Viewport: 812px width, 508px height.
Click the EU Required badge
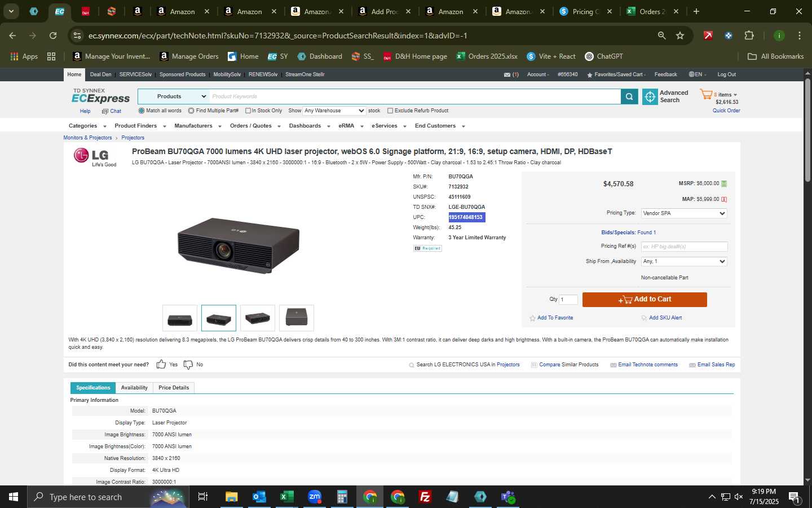[x=427, y=248]
